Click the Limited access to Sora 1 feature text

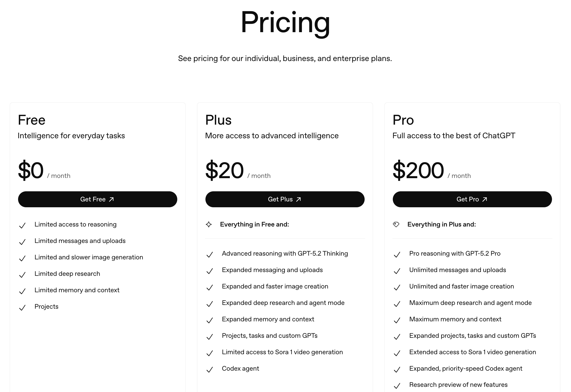click(282, 352)
